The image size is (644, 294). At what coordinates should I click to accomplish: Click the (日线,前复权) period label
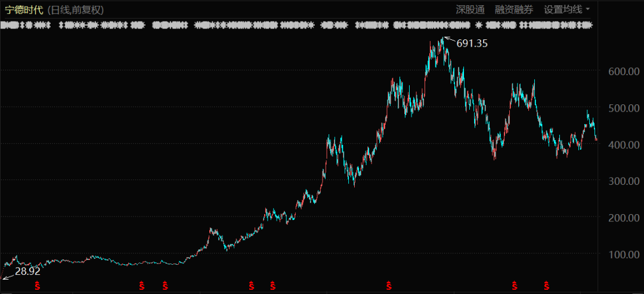pos(75,10)
